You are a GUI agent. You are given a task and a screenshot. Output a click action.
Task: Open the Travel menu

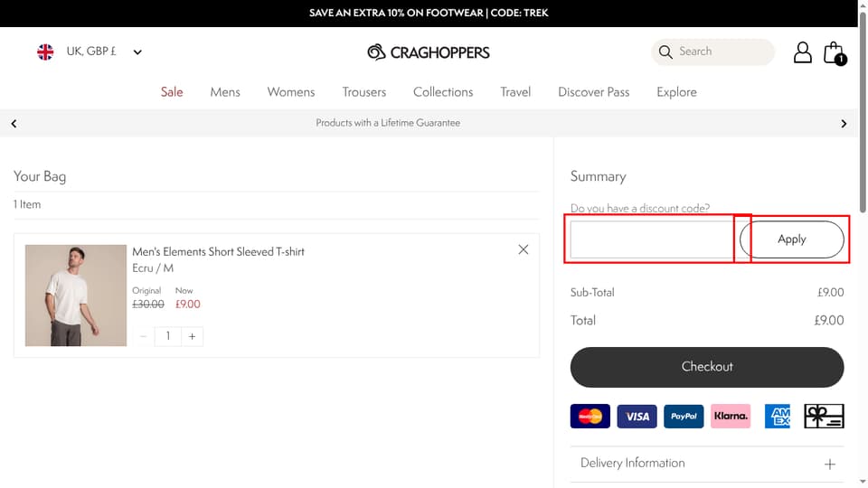(x=515, y=92)
